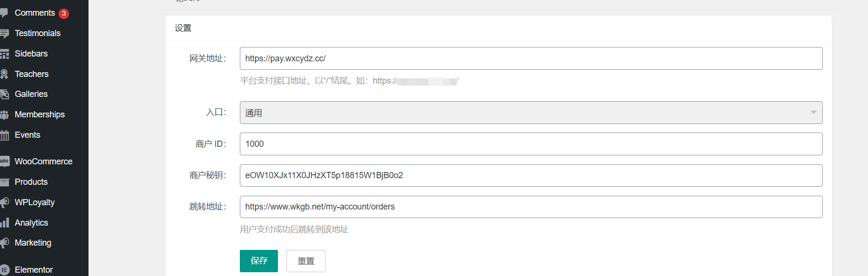The height and width of the screenshot is (276, 868).
Task: Click the 跳转地址 redirect URL field
Action: click(531, 207)
